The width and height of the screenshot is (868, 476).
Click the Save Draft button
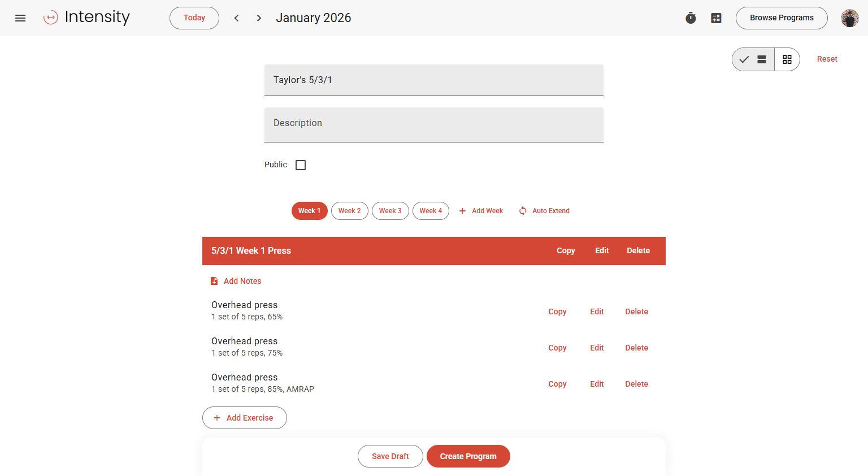[390, 456]
